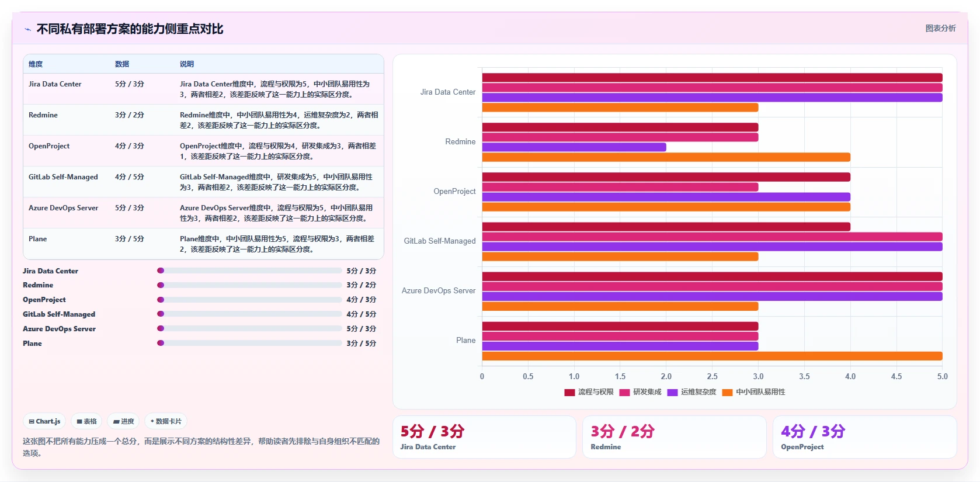The image size is (980, 482).
Task: Toggle the 研发集成 legend swatch
Action: coord(624,392)
